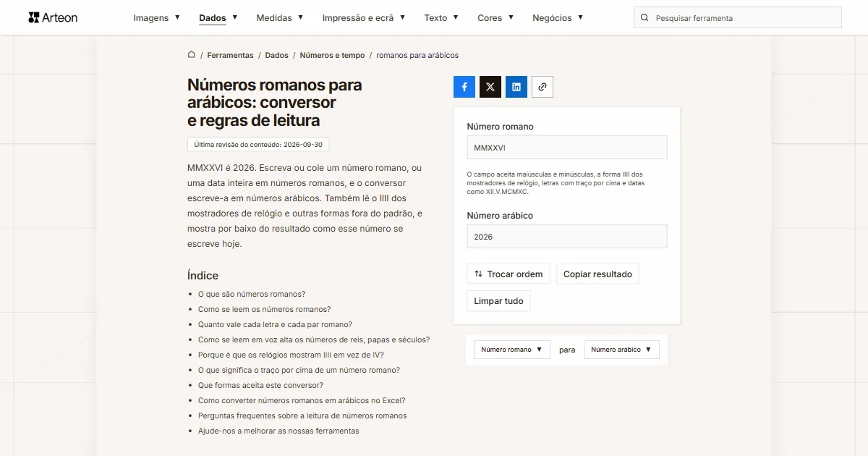Jump to 'O que são números romanos?'

coord(252,294)
